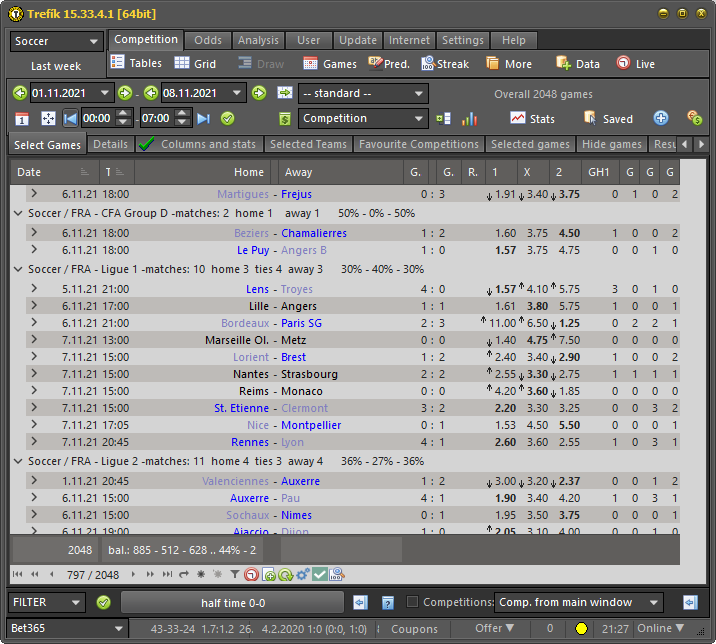Open the Pred. predictions tool
The width and height of the screenshot is (716, 644).
[388, 64]
